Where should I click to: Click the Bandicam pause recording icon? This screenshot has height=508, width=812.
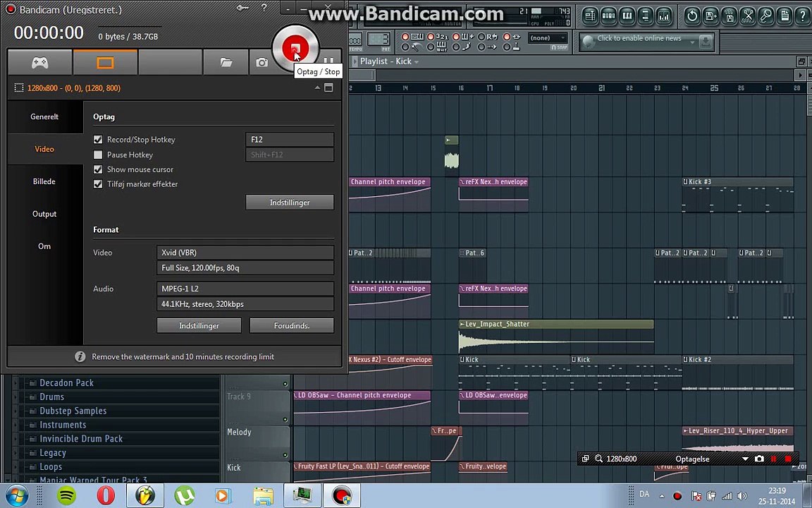coord(329,61)
